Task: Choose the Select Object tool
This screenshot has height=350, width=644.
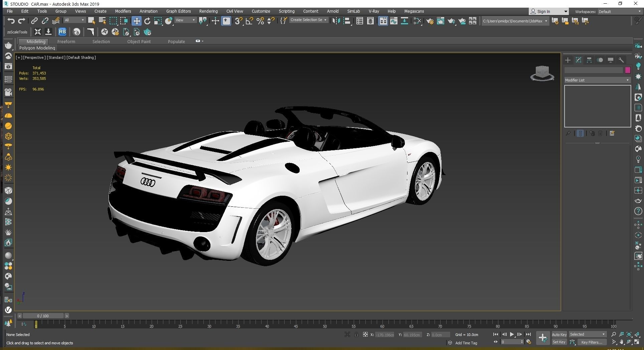Action: click(x=91, y=21)
